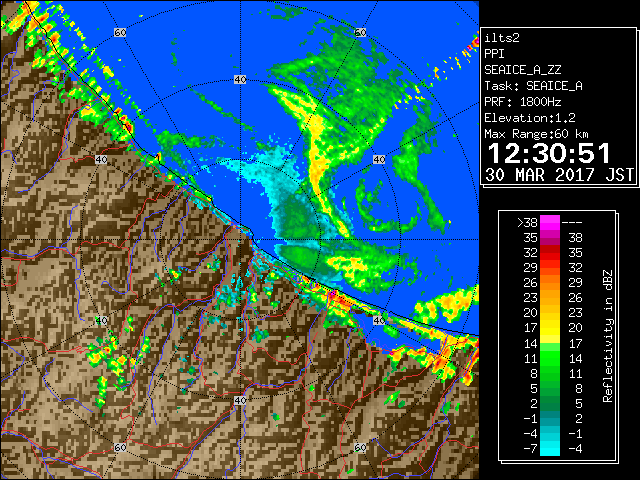Screen dimensions: 640x480
Task: Select the Elevation:1.2 readout
Action: pos(530,118)
